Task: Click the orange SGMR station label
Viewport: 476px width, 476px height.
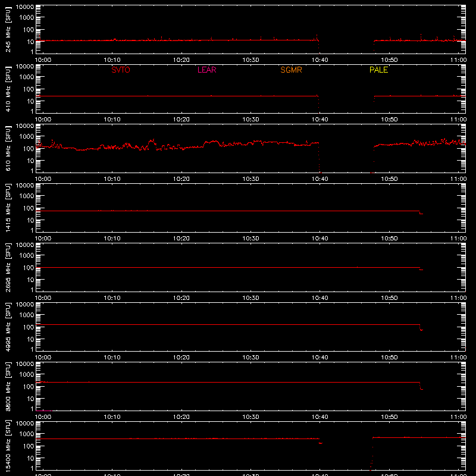Action: coord(291,70)
